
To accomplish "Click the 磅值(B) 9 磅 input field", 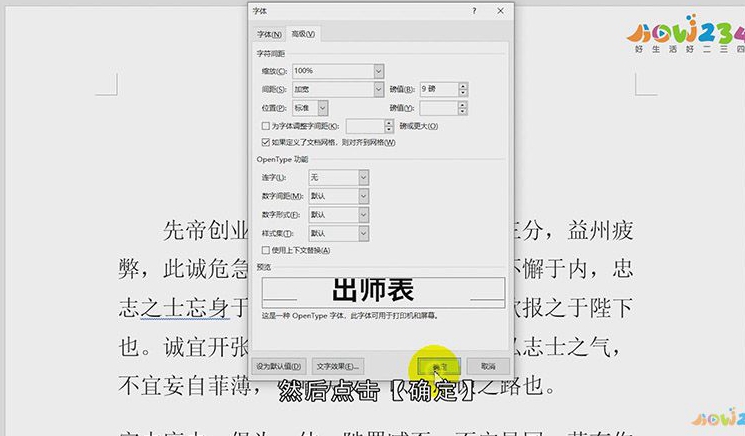I will 439,89.
